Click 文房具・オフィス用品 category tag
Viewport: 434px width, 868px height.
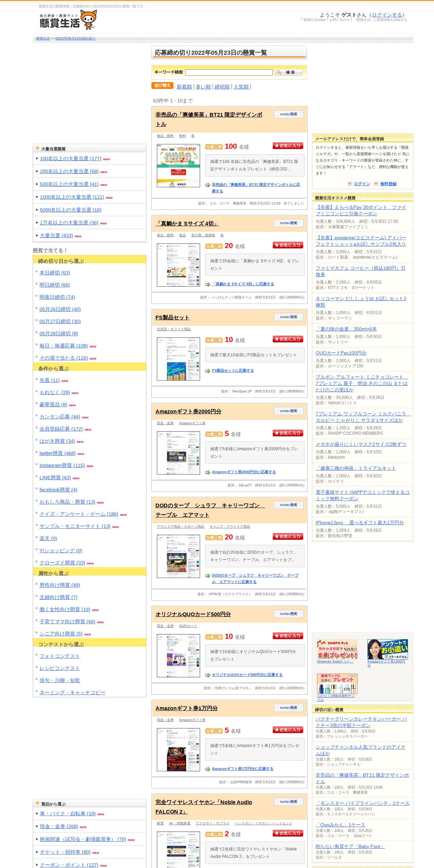pyautogui.click(x=174, y=329)
